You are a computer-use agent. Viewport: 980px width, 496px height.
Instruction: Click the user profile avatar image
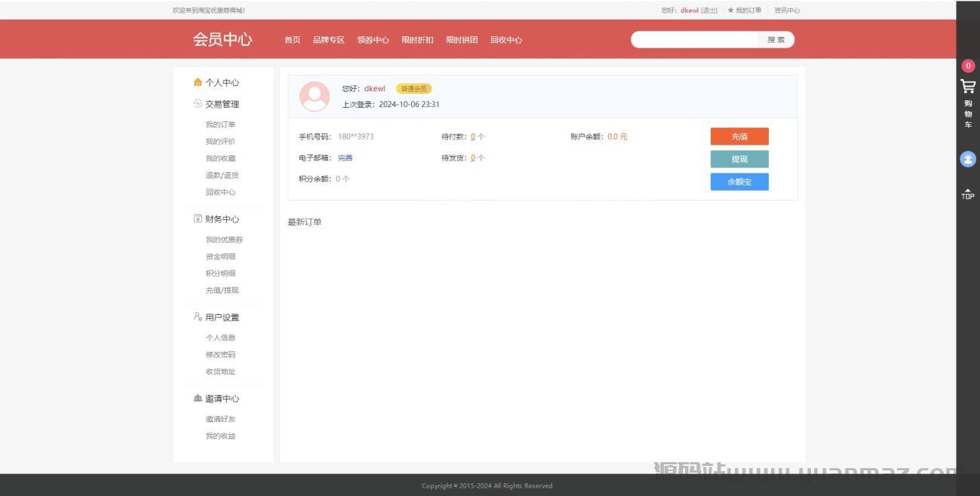pos(315,96)
